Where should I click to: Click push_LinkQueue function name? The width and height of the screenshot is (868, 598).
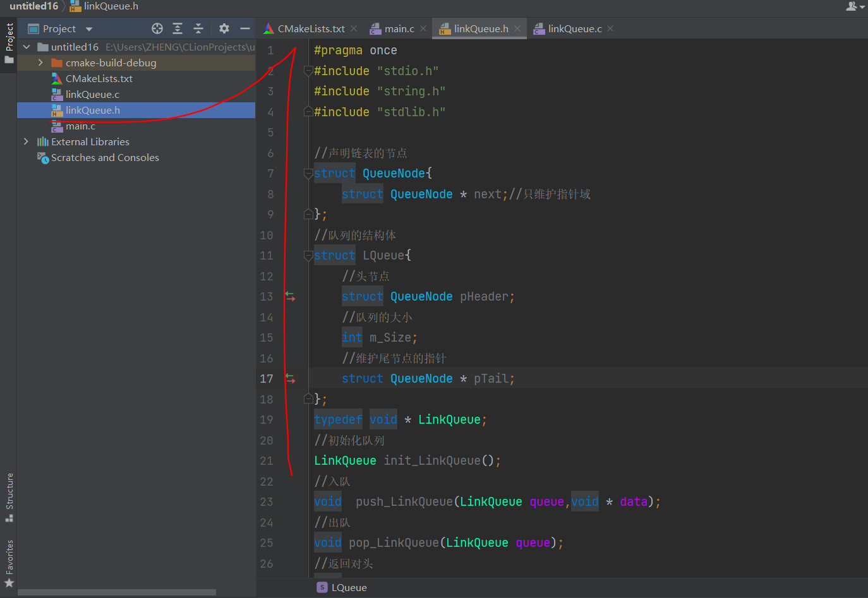(404, 501)
